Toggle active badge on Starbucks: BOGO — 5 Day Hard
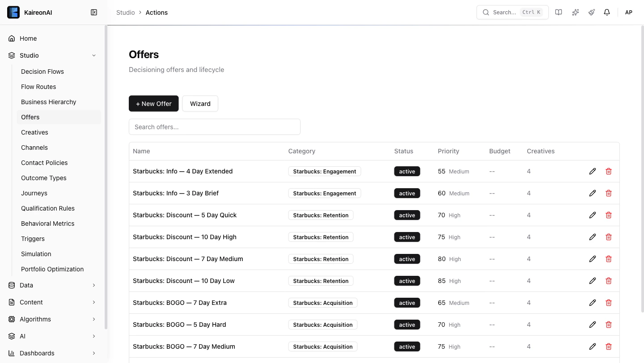This screenshot has height=363, width=644. click(407, 325)
